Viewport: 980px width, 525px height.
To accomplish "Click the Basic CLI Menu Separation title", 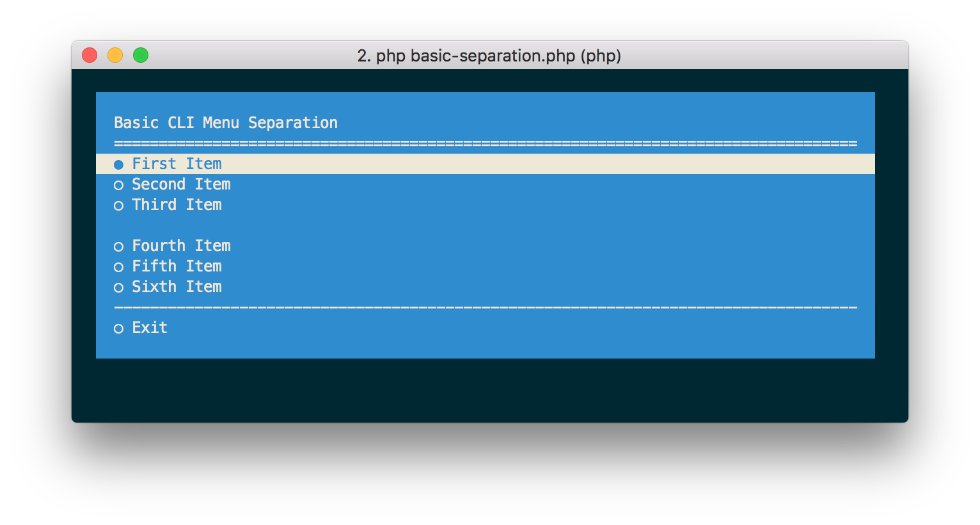I will tap(226, 123).
